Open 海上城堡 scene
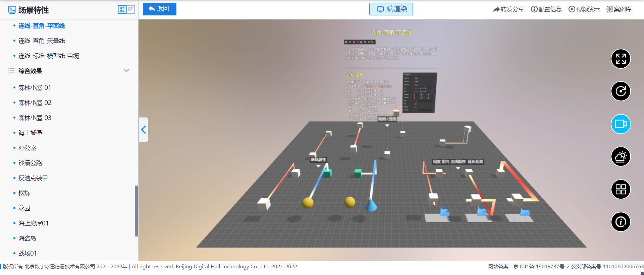644x275 pixels. (30, 133)
